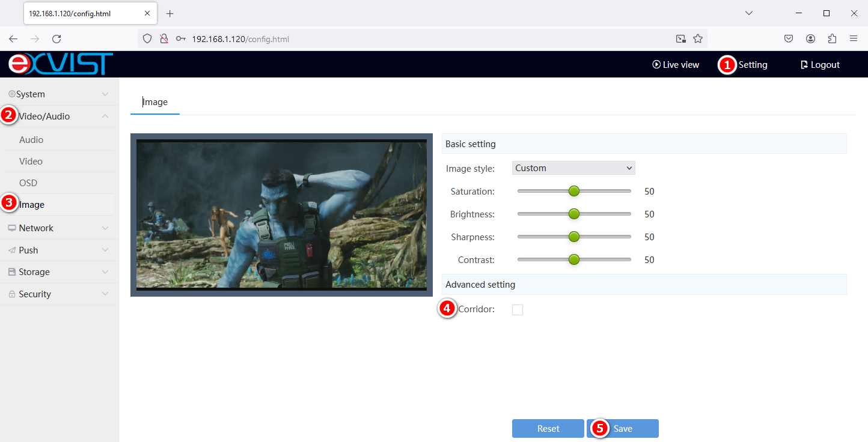Open picture-in-picture icon in address bar
Viewport: 868px width, 442px height.
[x=680, y=39]
